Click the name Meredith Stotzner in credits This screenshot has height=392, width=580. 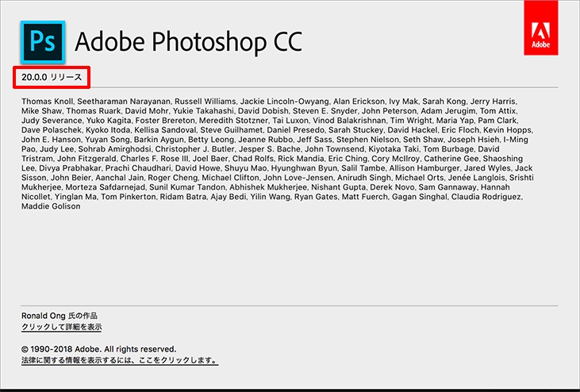click(234, 121)
